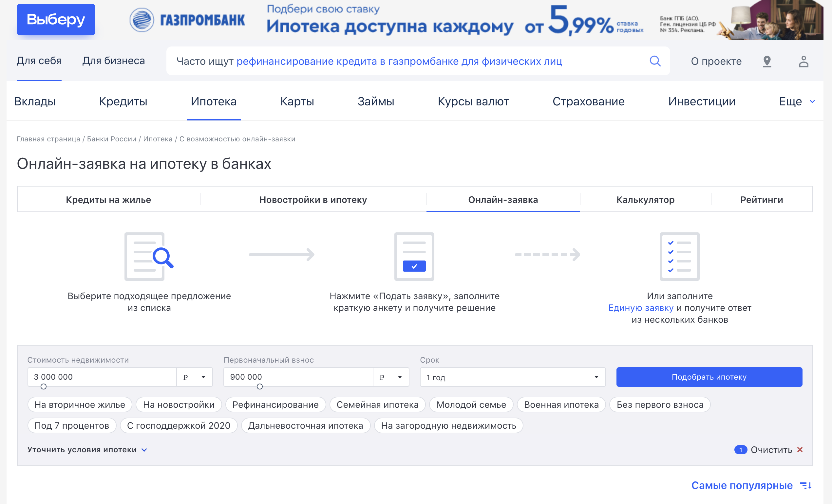Toggle the Семейная ипотека filter chip
832x504 pixels.
coord(377,405)
